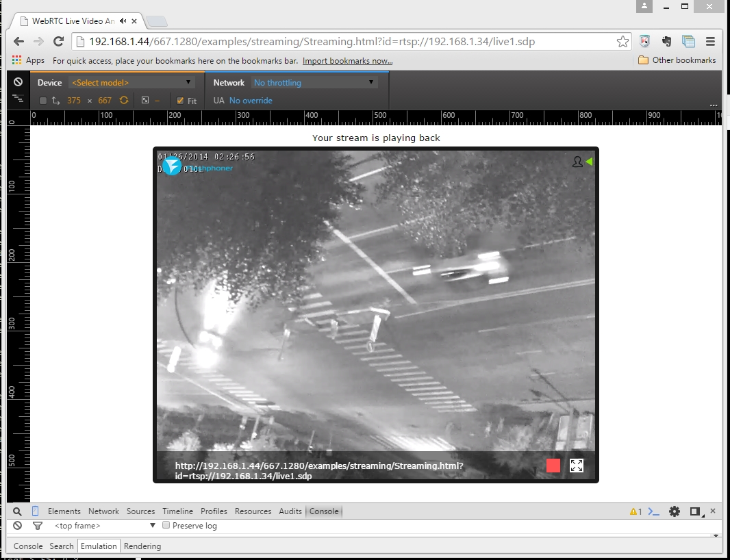Tick the emulate screen resolution checkbox
Screen dimensions: 730x560
pyautogui.click(x=43, y=101)
